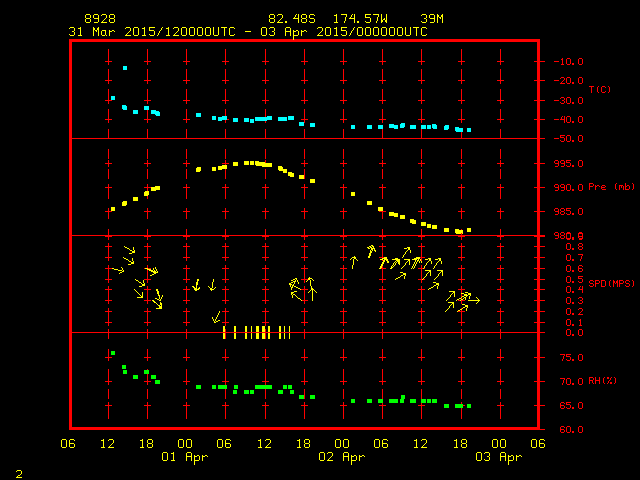This screenshot has width=640, height=480.
Task: Click the 02 Apr date label
Action: (342, 457)
